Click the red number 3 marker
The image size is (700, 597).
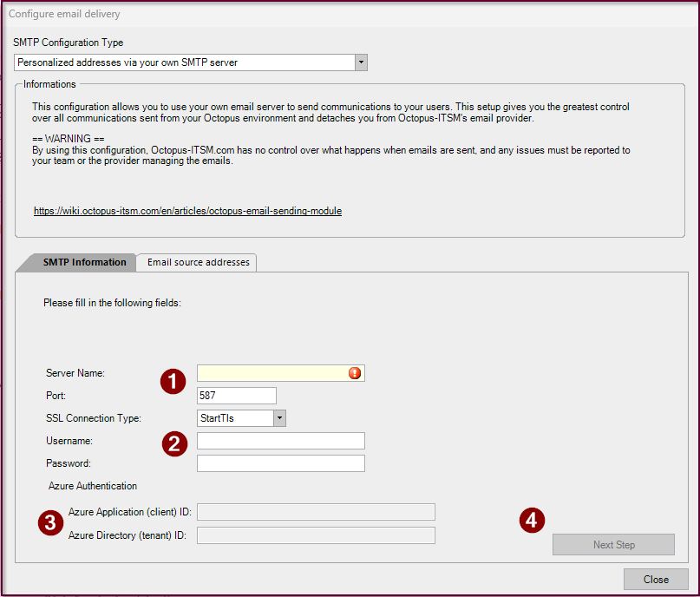(x=49, y=522)
